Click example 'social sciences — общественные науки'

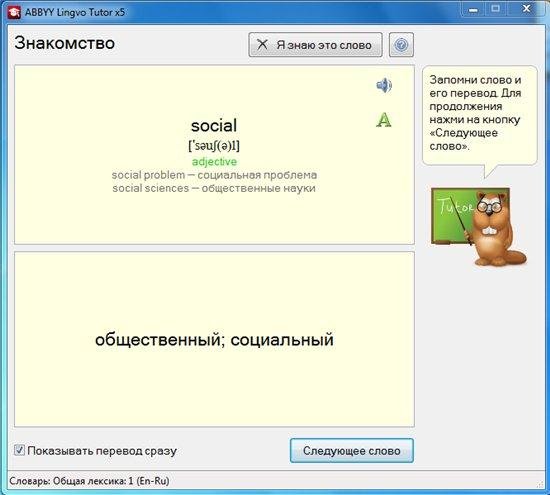[214, 188]
